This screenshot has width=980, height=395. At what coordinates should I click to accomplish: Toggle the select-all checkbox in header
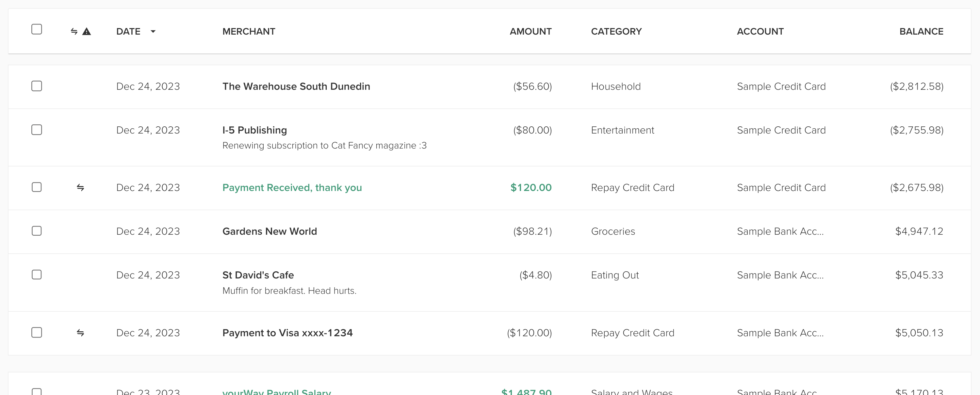tap(37, 29)
